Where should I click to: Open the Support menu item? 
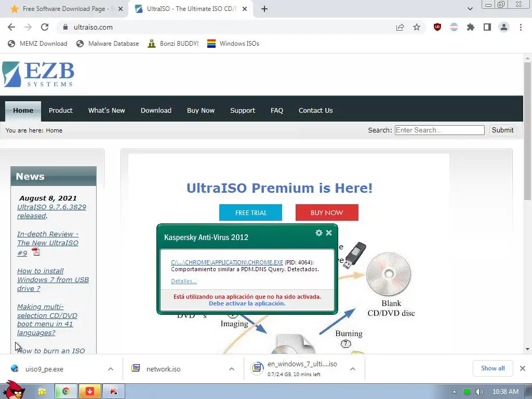pos(243,111)
